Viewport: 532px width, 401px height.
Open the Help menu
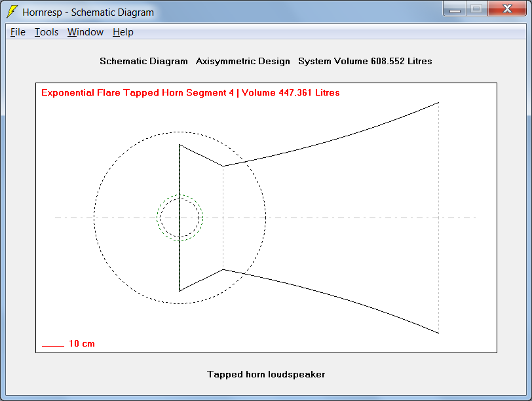(123, 32)
